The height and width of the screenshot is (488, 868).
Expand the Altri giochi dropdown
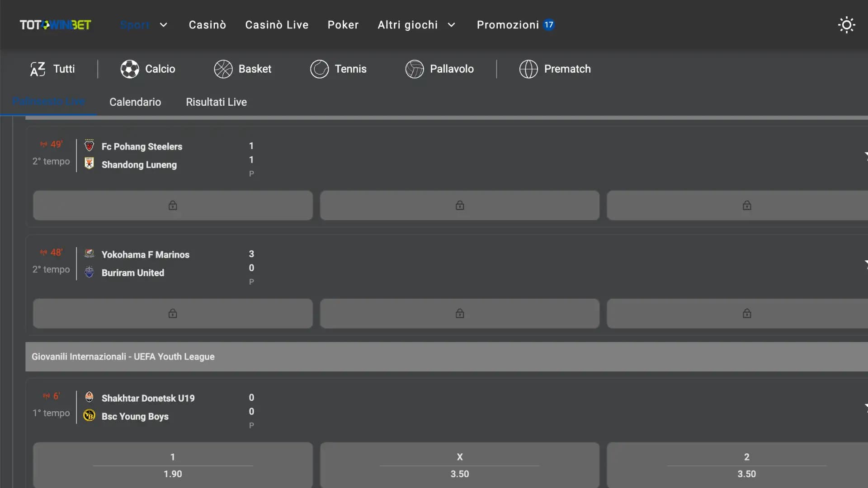(451, 25)
